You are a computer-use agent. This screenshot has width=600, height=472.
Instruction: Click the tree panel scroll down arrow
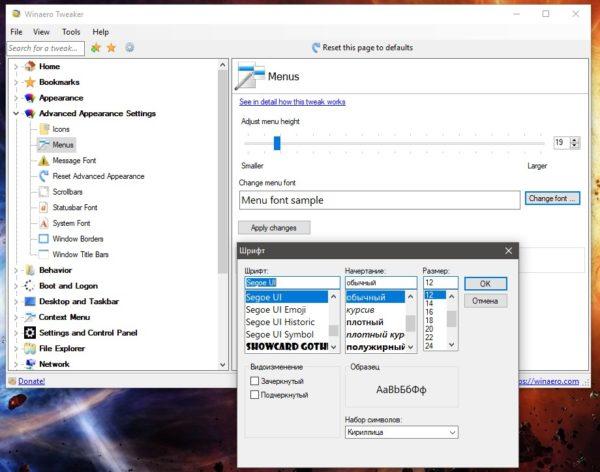(223, 365)
